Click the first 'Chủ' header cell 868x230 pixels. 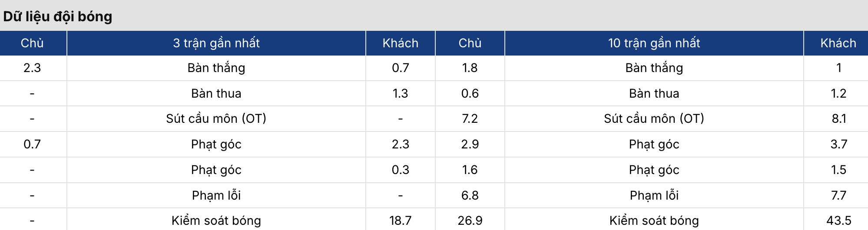(32, 43)
